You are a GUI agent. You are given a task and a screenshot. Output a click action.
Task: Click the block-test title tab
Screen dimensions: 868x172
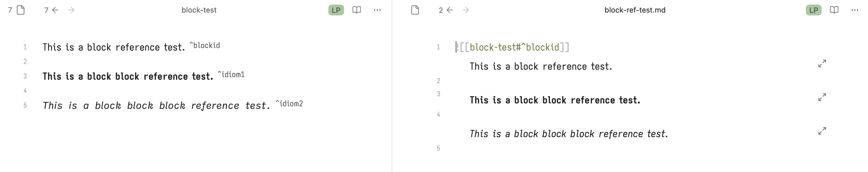tap(199, 10)
